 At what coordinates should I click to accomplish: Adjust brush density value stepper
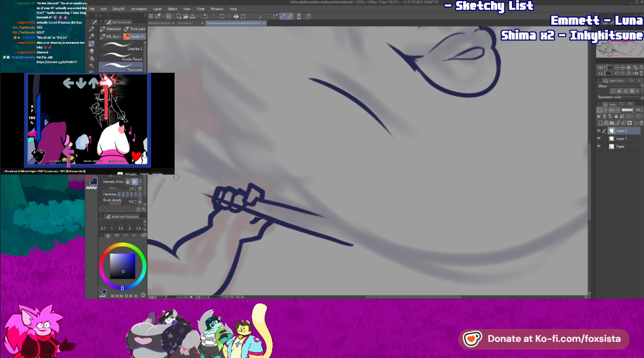click(x=135, y=202)
